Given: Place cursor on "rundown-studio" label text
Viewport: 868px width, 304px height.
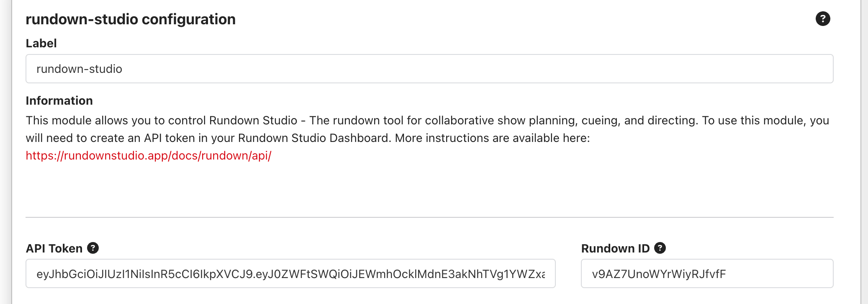Looking at the screenshot, I should (79, 69).
